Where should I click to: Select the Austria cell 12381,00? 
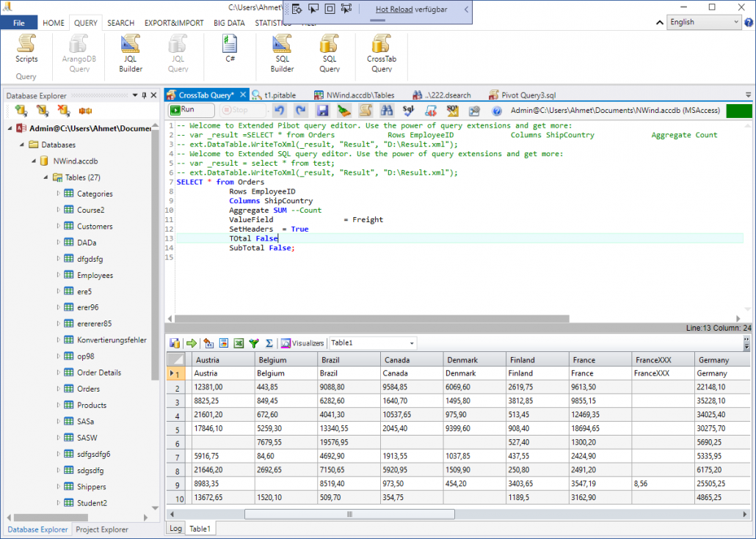(x=223, y=386)
